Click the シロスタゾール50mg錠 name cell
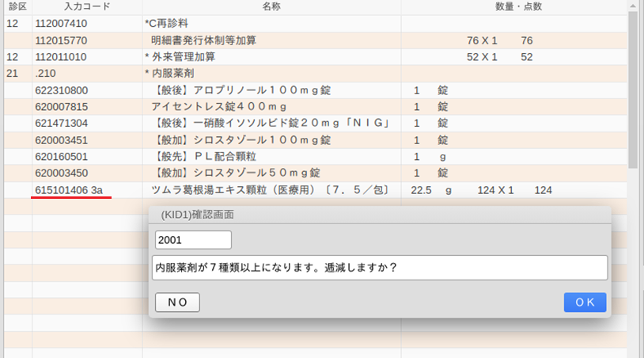Screen dimensions: 644x358 click(x=236, y=173)
